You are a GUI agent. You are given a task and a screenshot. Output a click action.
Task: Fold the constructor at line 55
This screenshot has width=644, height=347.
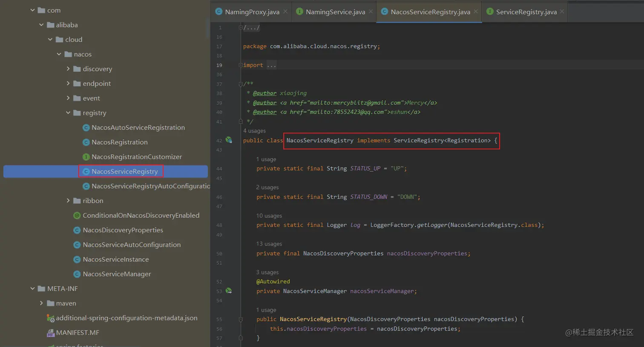241,319
